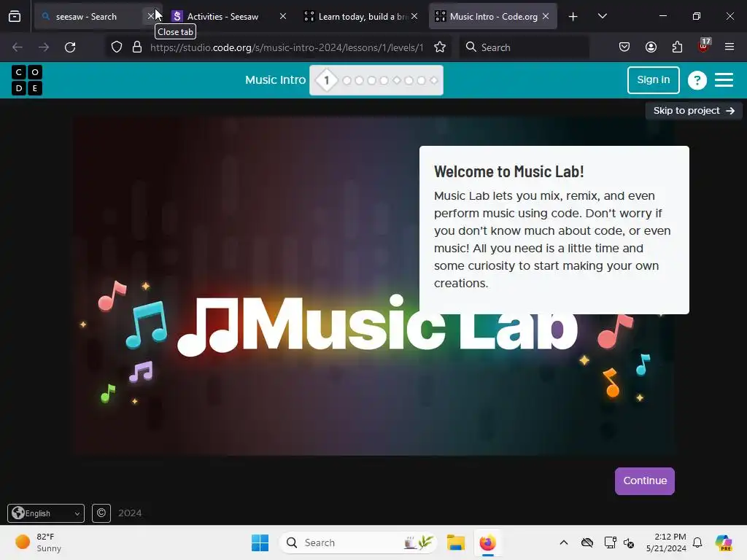
Task: Reload the current page
Action: tap(70, 47)
